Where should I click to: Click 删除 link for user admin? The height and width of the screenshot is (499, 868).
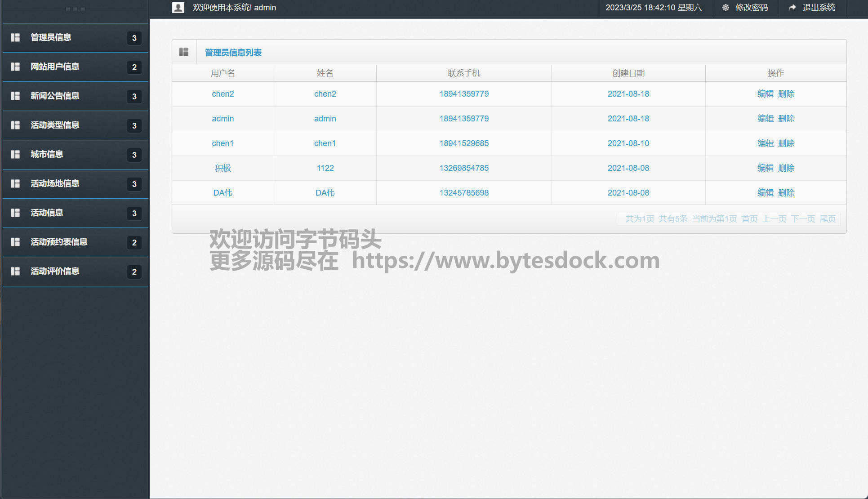tap(786, 119)
